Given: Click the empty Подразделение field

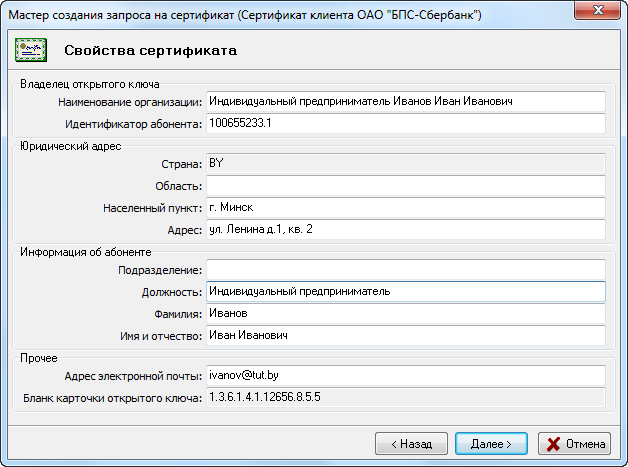Looking at the screenshot, I should tap(405, 270).
